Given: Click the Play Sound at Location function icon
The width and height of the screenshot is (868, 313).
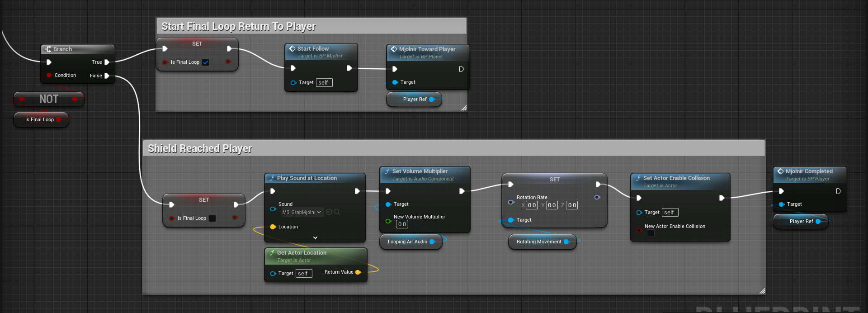Looking at the screenshot, I should coord(272,178).
